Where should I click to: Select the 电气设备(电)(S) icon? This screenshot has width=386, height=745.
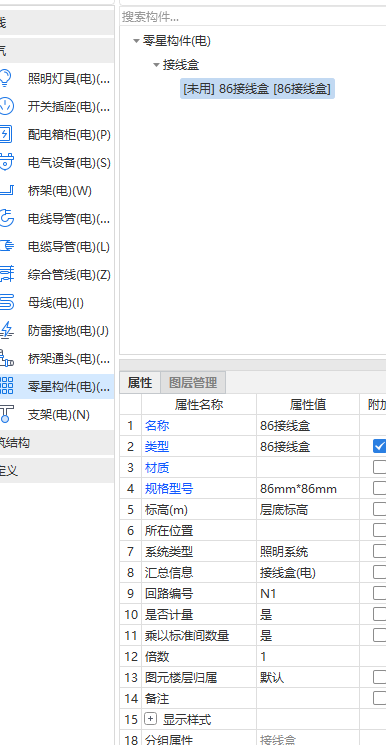coord(6,162)
